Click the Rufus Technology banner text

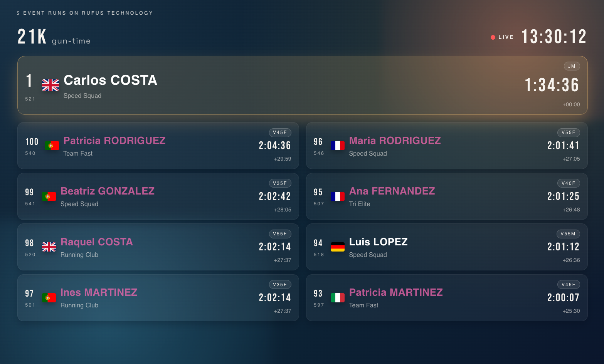85,13
